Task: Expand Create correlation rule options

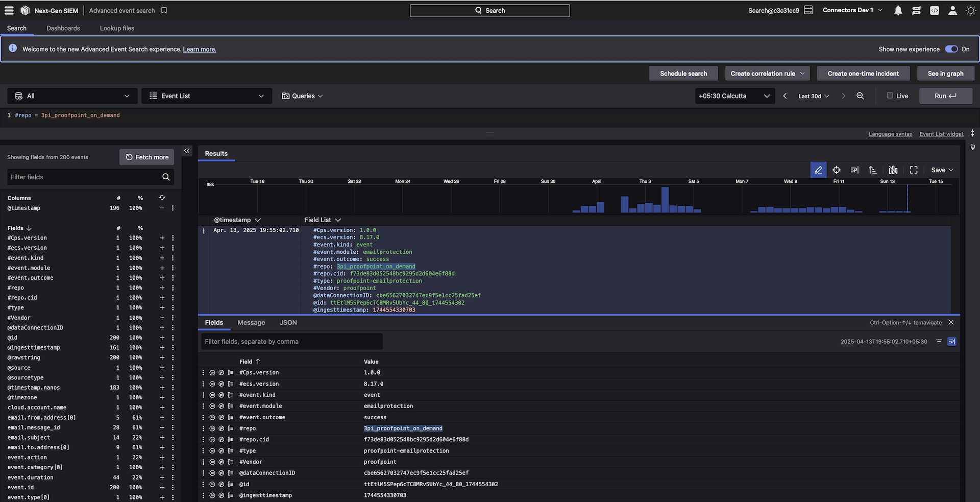Action: pyautogui.click(x=803, y=74)
